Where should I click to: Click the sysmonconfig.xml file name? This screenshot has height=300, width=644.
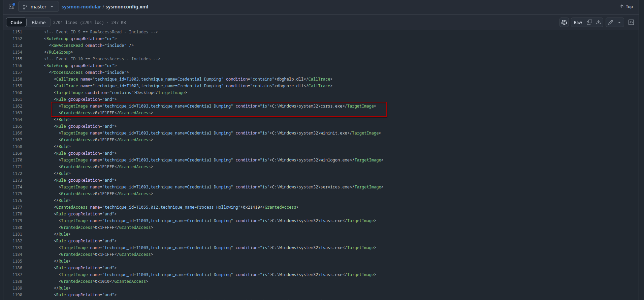pos(127,7)
